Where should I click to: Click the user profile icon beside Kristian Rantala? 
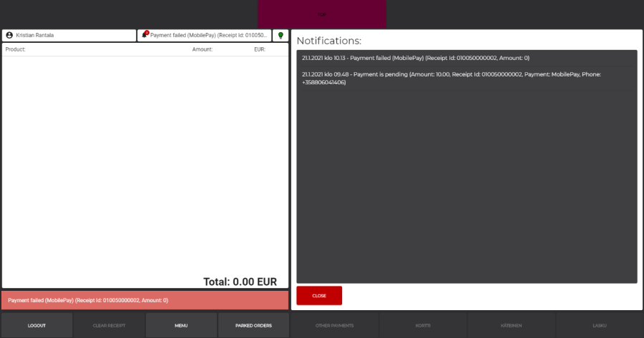coord(9,35)
